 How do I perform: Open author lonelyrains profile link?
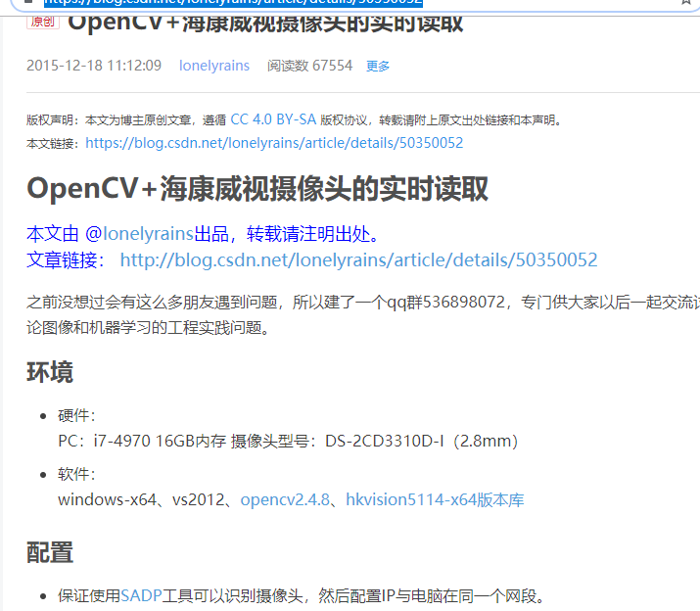pos(214,66)
